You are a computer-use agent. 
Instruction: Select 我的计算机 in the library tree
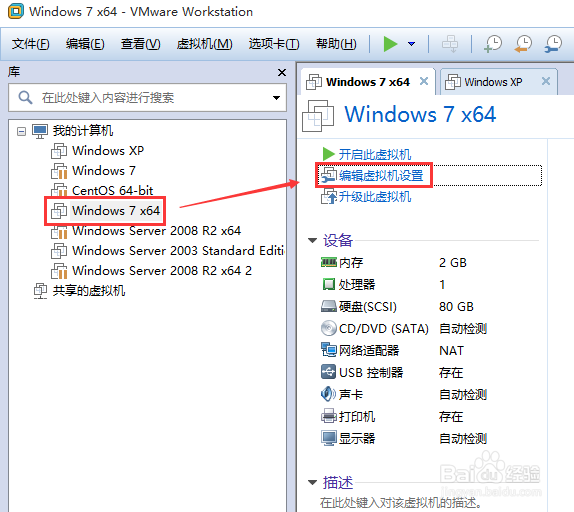tap(83, 131)
